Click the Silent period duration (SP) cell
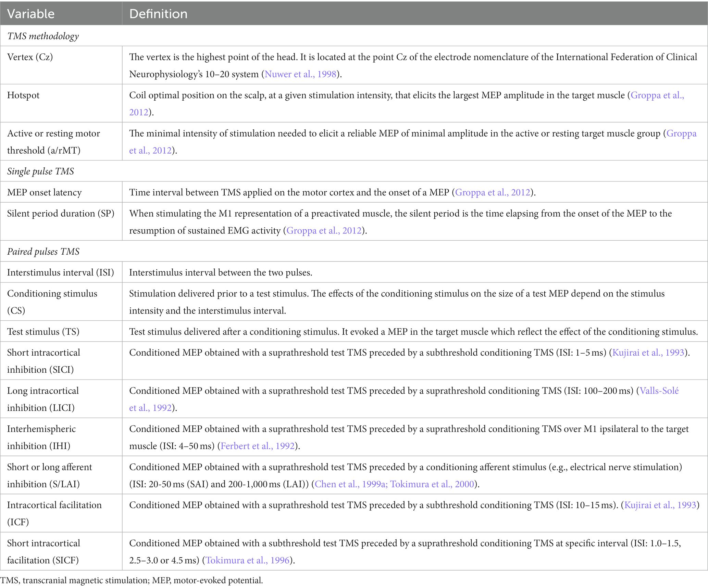This screenshot has width=708, height=588. point(61,221)
